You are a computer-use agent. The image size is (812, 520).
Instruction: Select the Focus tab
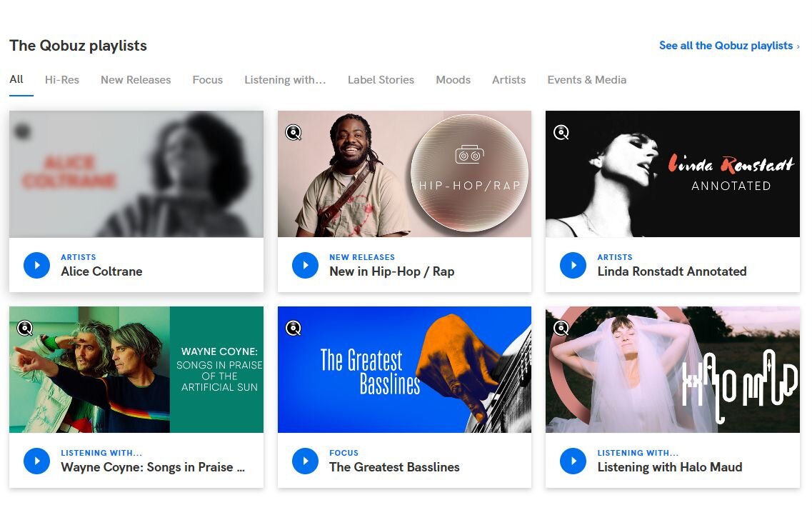(x=208, y=80)
